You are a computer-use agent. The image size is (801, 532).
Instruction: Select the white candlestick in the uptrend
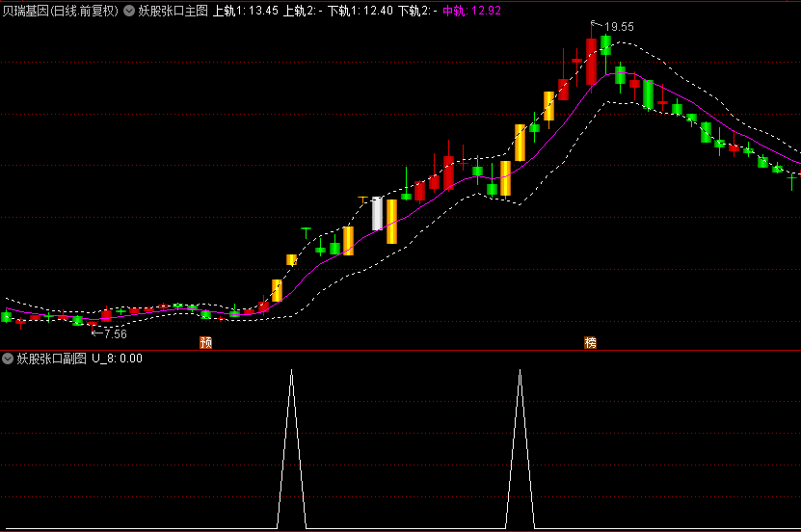(377, 213)
